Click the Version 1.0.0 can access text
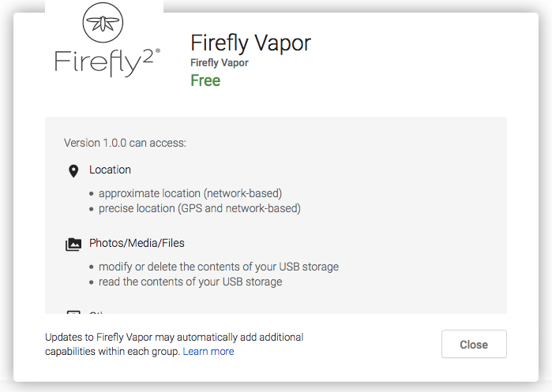 125,143
